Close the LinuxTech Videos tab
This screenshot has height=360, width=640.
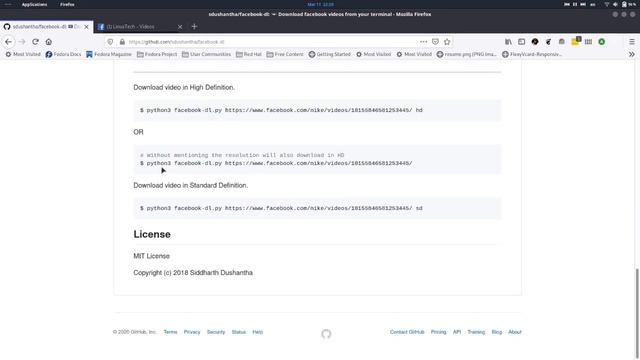(x=180, y=27)
